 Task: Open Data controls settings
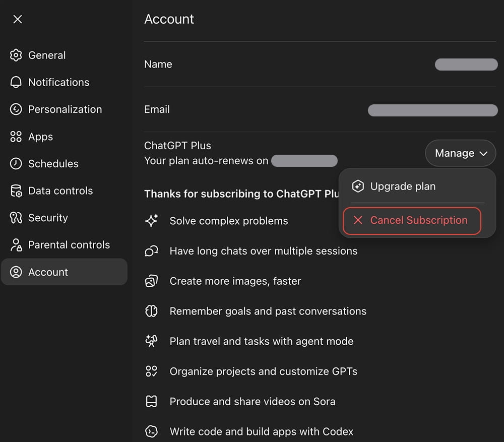[65, 191]
